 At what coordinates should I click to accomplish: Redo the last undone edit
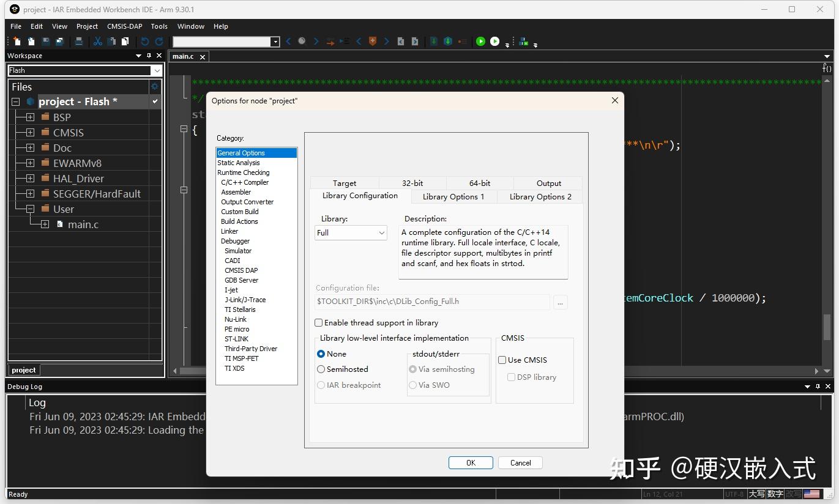(159, 42)
